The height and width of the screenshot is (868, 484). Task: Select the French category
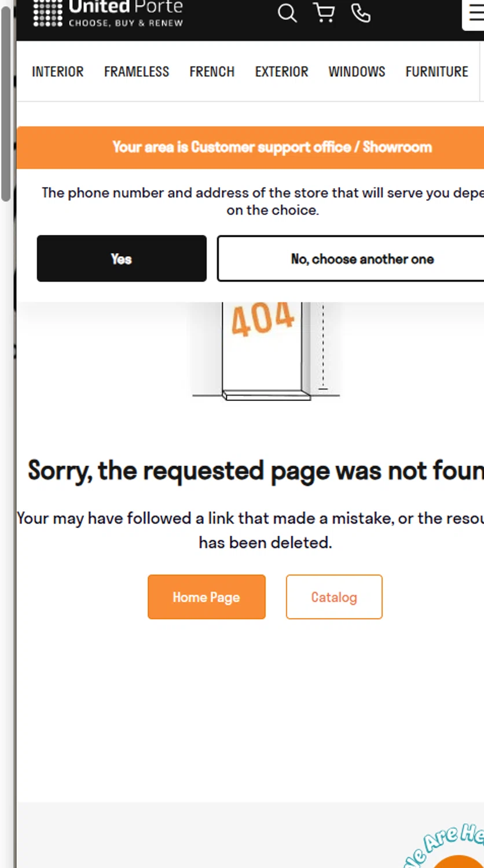[x=212, y=72]
